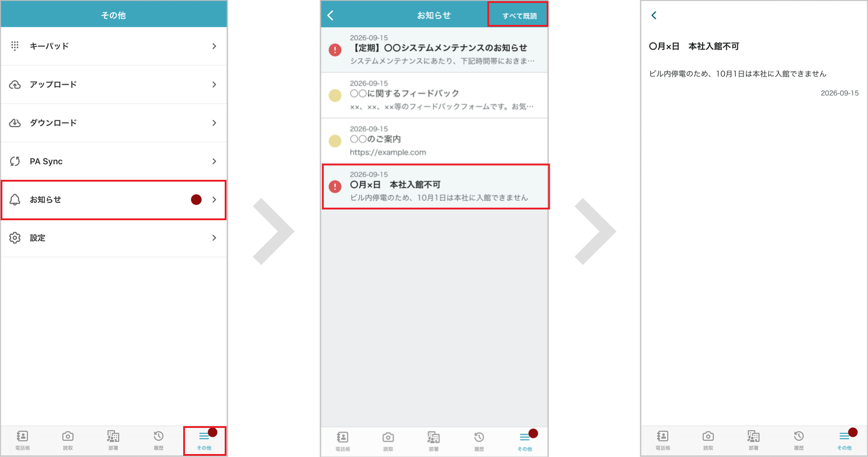Open 〇〇のご案内 notice

[435, 141]
